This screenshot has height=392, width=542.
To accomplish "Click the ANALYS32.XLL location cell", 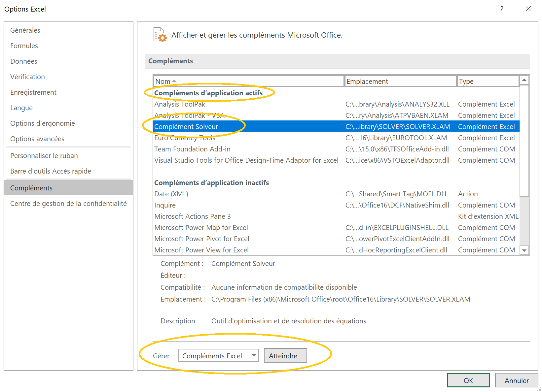I will [397, 104].
